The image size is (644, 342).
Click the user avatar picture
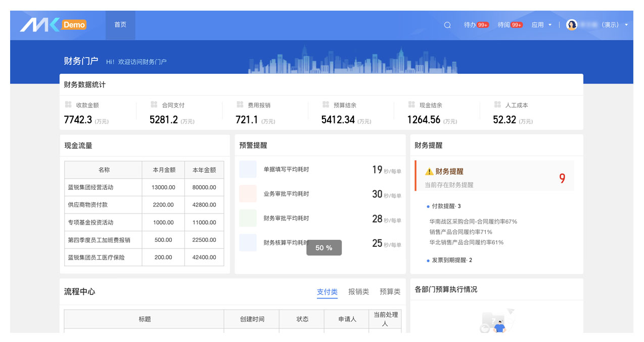pyautogui.click(x=572, y=25)
